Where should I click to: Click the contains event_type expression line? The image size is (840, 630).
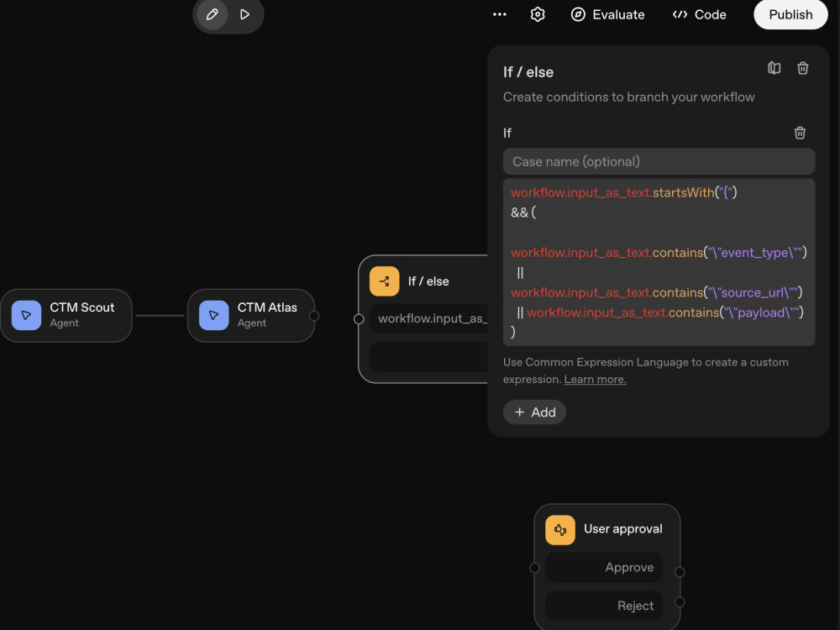click(659, 252)
